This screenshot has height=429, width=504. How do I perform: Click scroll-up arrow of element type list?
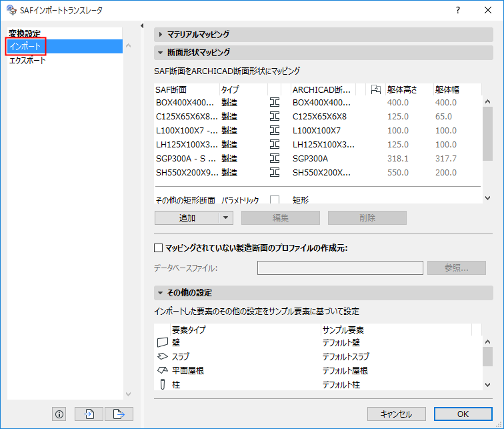[487, 342]
